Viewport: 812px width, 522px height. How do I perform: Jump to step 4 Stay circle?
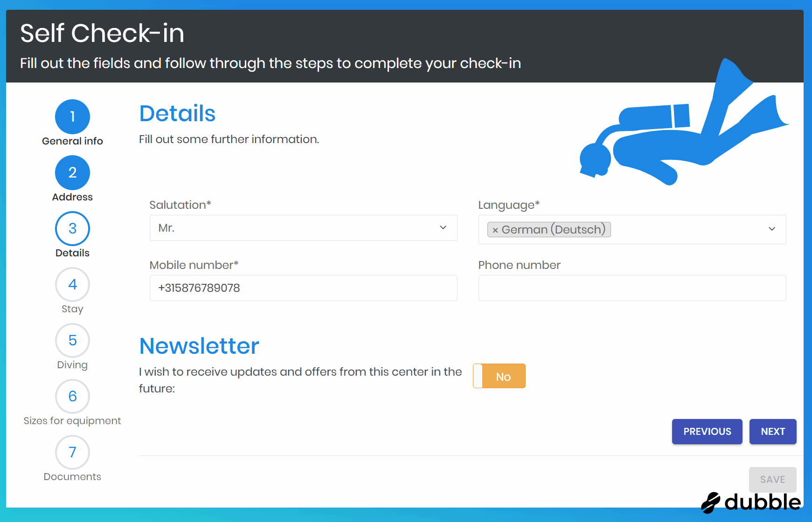click(72, 284)
